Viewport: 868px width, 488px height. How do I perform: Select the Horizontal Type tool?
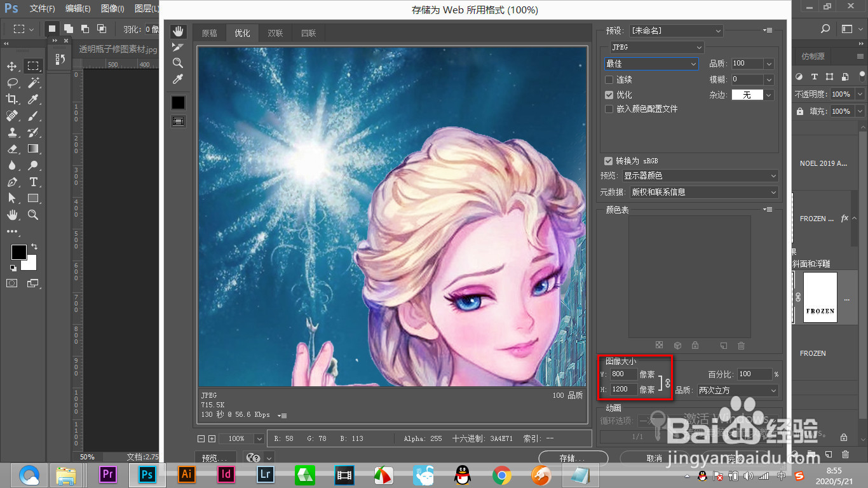33,182
